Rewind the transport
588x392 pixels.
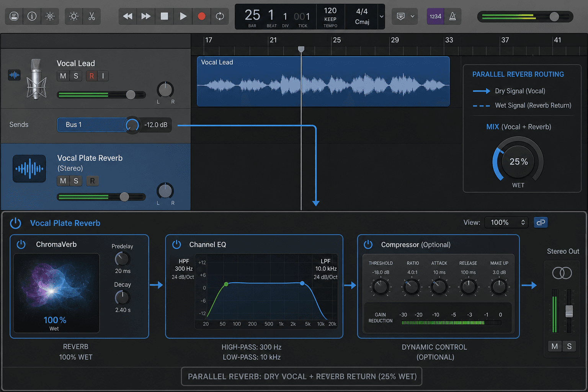pos(127,16)
